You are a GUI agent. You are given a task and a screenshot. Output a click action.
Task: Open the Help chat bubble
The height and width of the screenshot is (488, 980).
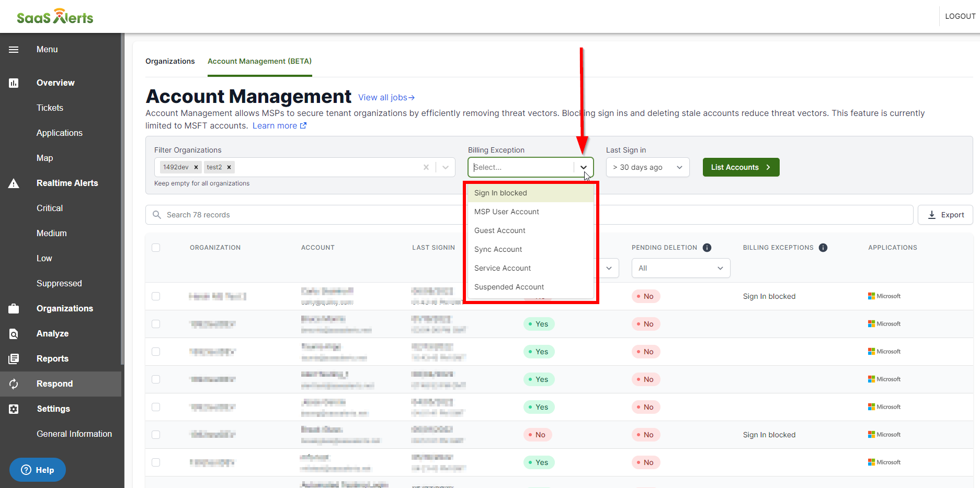(x=38, y=470)
